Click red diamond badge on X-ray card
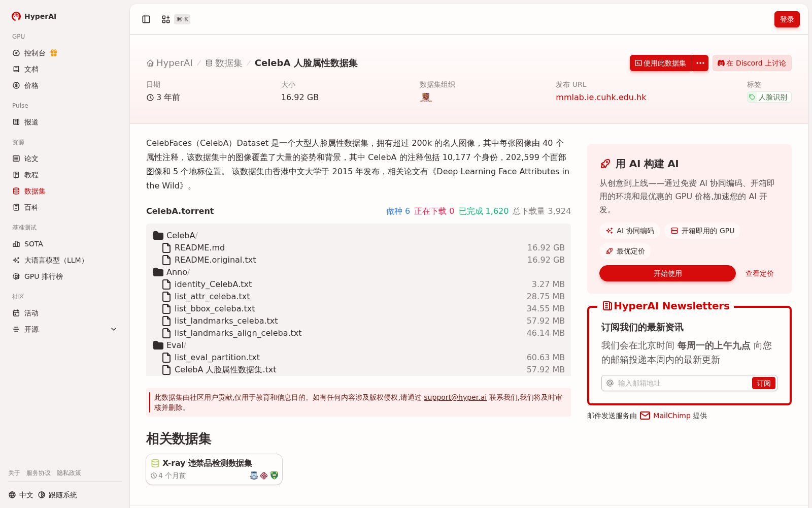Viewport: 812px width, 508px height. coord(264,475)
